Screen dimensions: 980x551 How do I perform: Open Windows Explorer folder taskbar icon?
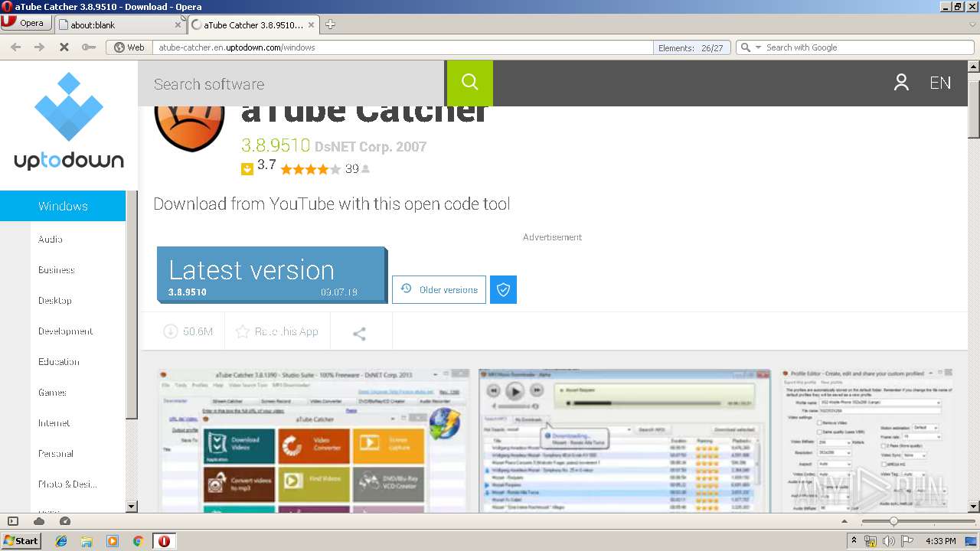[x=87, y=541]
